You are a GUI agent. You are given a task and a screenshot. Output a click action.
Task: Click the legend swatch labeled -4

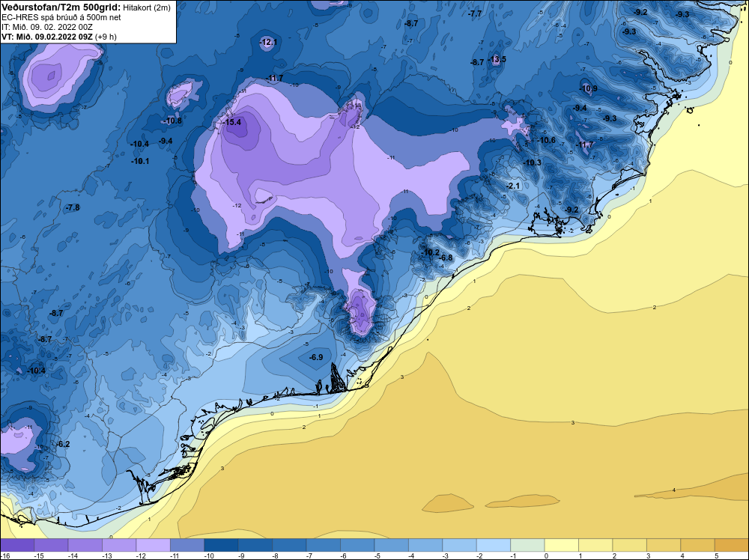tap(425, 545)
